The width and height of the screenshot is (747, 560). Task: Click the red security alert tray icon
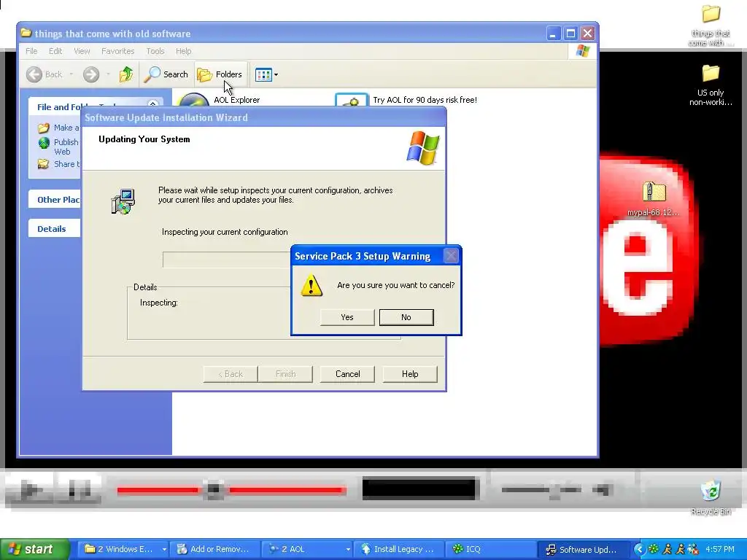pos(693,549)
